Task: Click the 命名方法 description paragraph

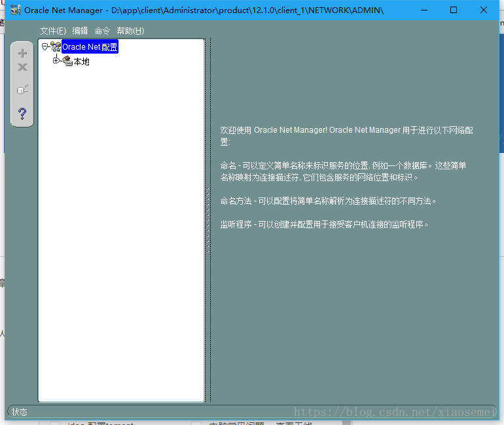Action: pos(328,201)
